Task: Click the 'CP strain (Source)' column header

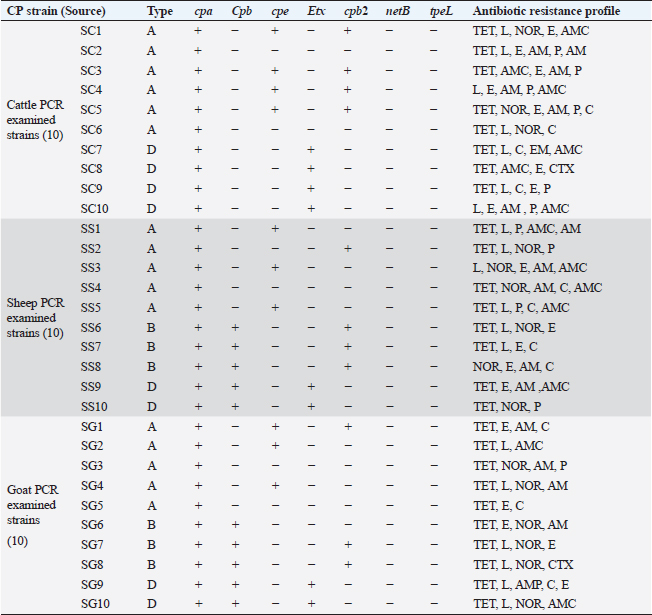Action: 56,11
